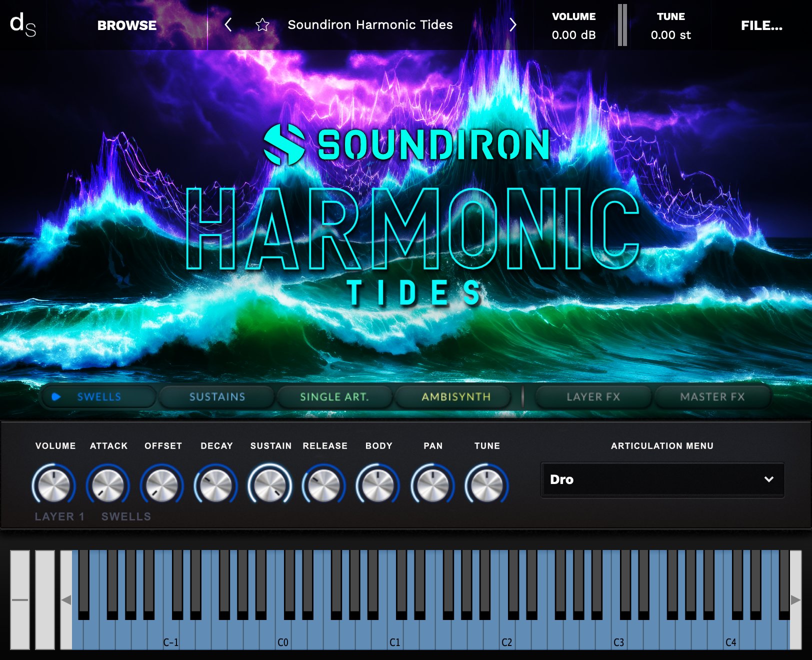812x660 pixels.
Task: Open the BROWSE panel
Action: click(x=127, y=25)
